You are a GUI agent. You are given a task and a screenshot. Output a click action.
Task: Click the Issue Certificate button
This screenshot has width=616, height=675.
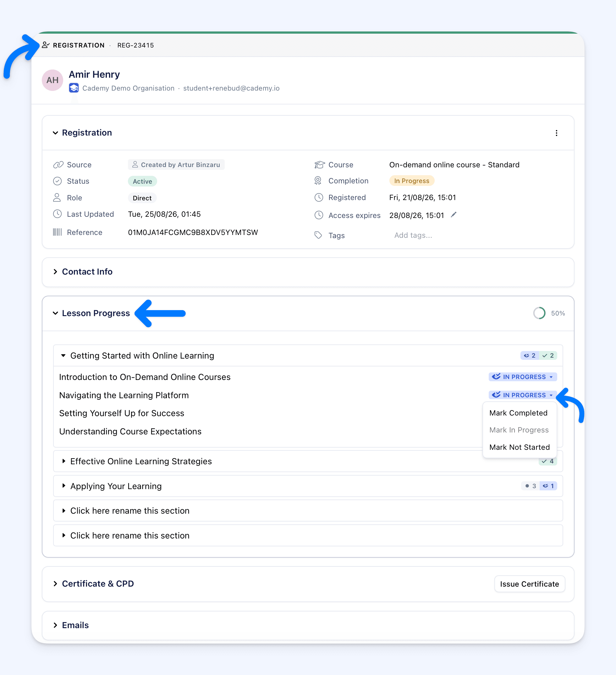529,584
